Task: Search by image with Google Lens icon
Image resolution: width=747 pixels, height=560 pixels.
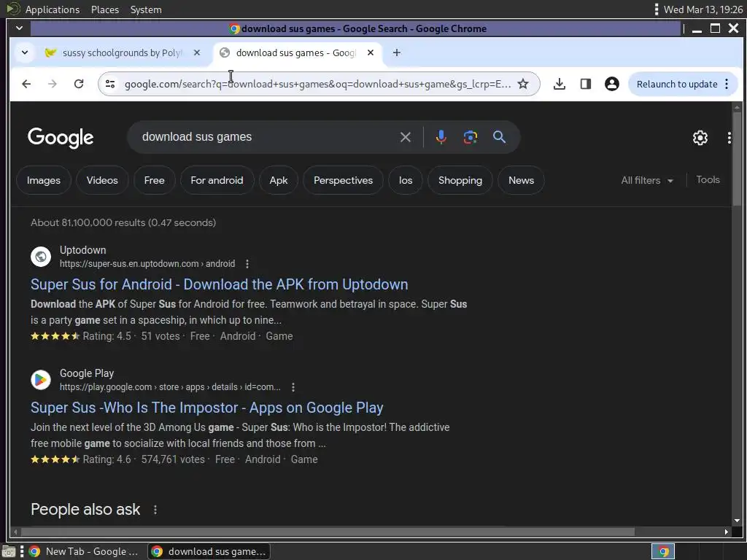Action: [x=471, y=137]
